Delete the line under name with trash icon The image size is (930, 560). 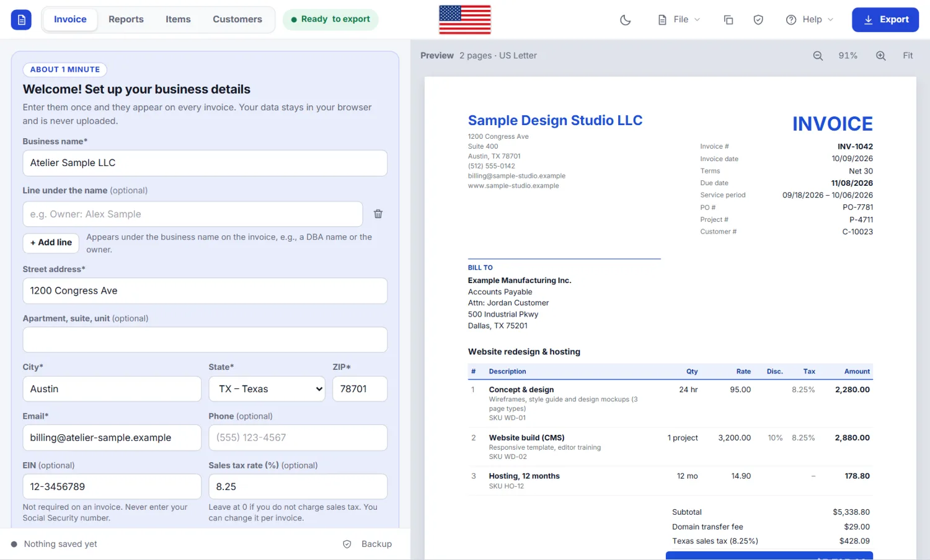(378, 214)
